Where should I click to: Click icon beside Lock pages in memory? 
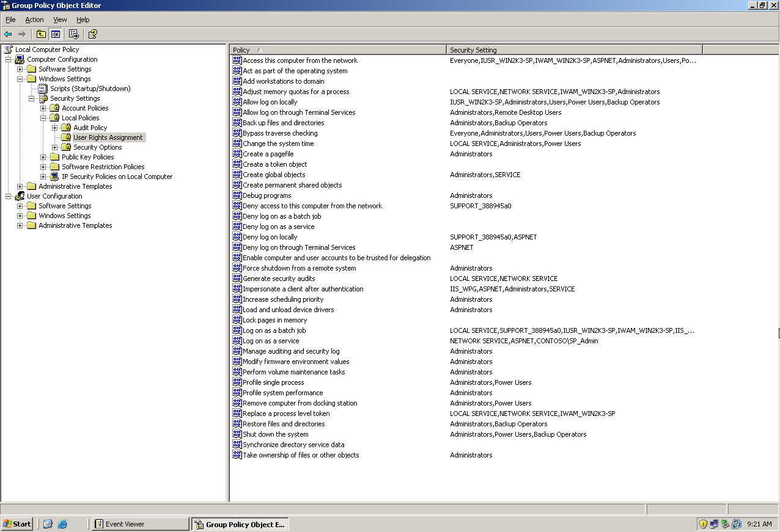pyautogui.click(x=237, y=320)
